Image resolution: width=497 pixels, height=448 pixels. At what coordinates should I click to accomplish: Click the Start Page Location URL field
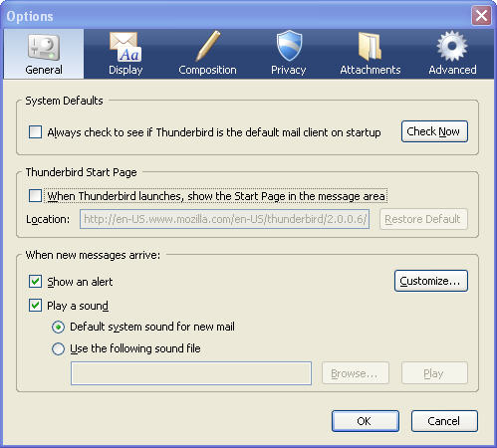tap(224, 219)
